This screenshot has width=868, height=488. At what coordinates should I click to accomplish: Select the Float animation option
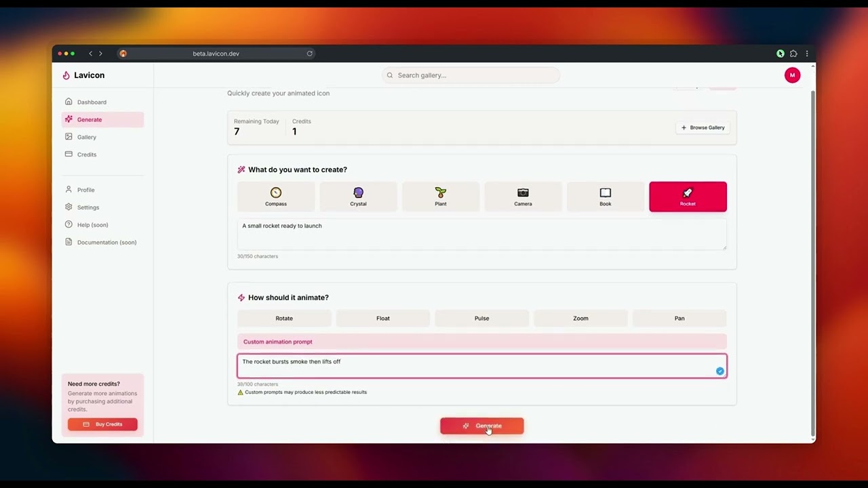point(383,319)
